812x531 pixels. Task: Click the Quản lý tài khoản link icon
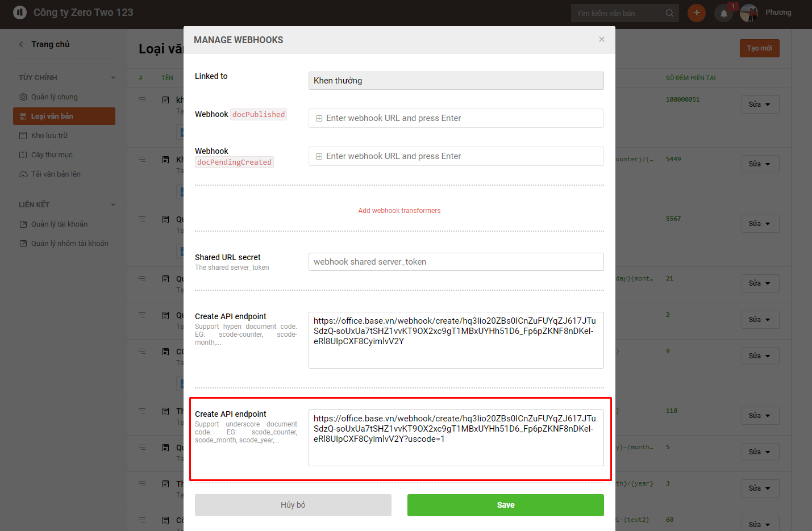pyautogui.click(x=23, y=224)
